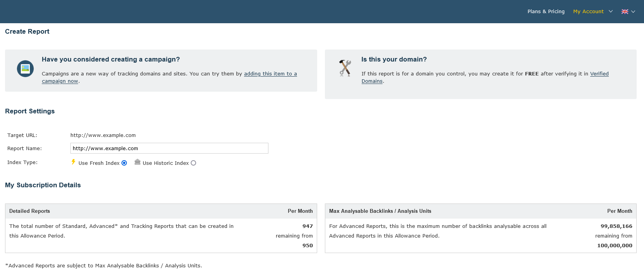Click the Max Analysable Backlinks table header
Viewport: 644px width, 272px height.
pyautogui.click(x=380, y=211)
